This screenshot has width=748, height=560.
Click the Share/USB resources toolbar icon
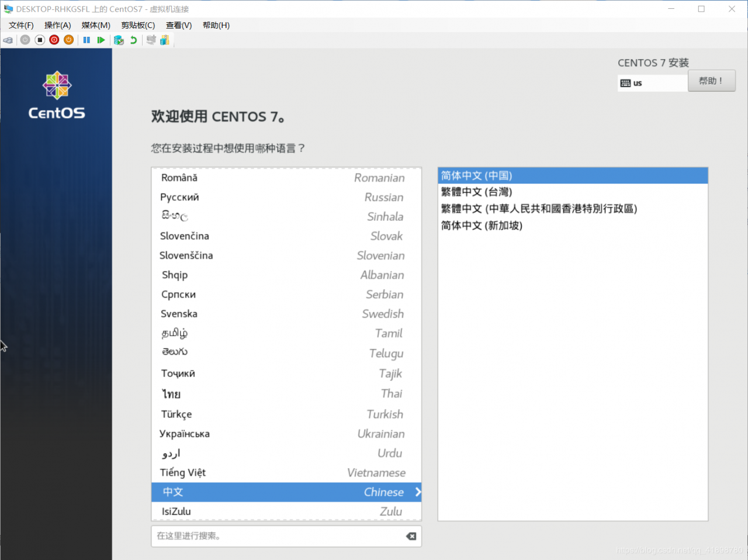pyautogui.click(x=165, y=40)
